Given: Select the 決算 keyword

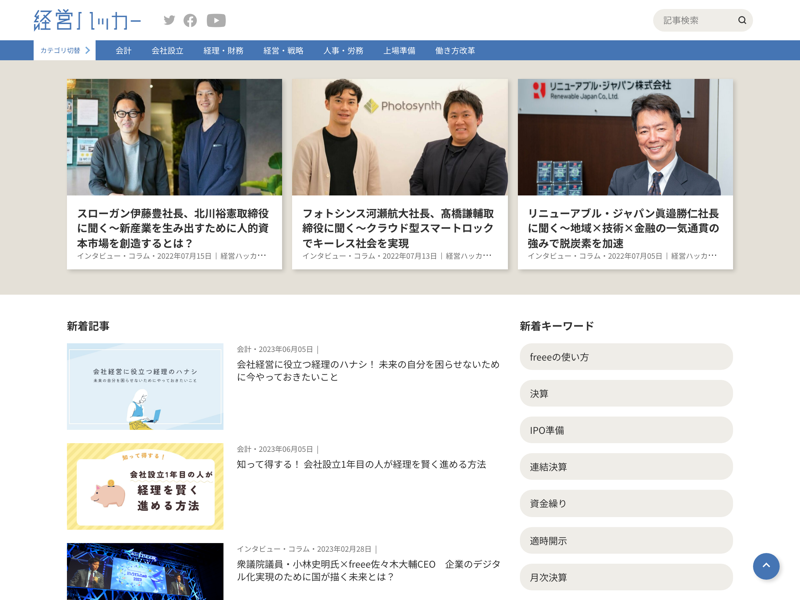Looking at the screenshot, I should coord(626,393).
